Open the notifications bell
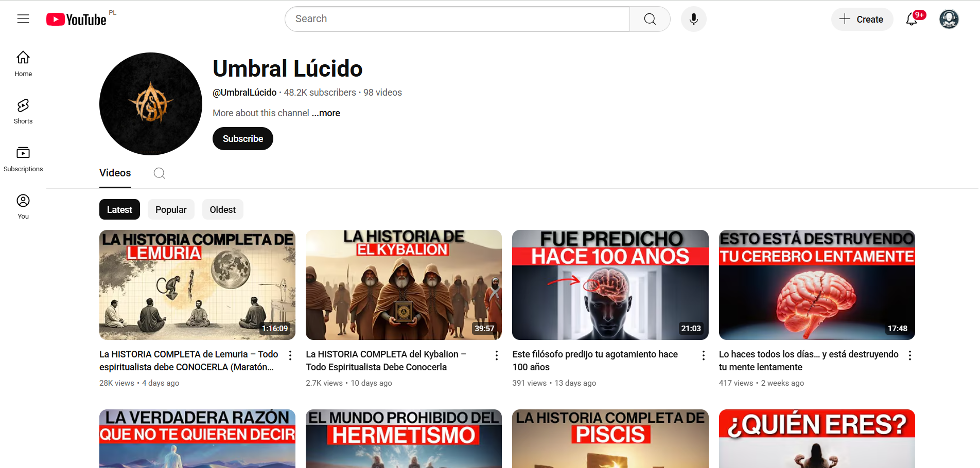The height and width of the screenshot is (468, 980). [x=912, y=19]
